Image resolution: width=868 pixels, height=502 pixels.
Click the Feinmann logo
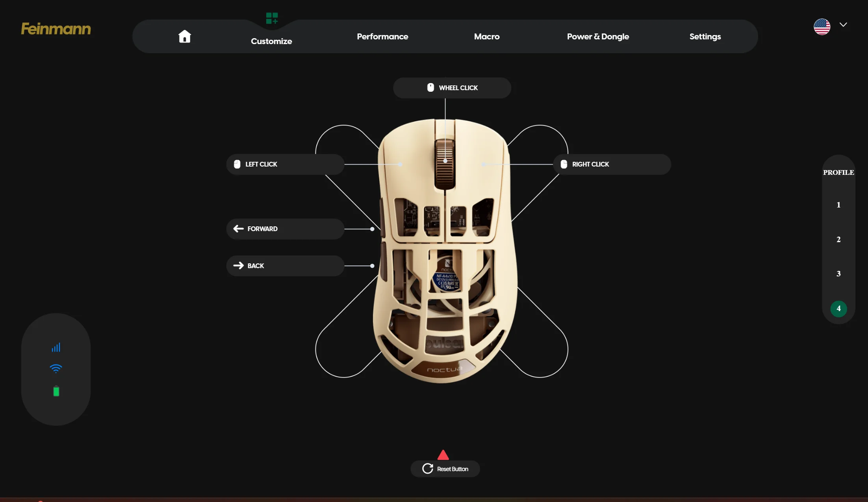click(56, 29)
